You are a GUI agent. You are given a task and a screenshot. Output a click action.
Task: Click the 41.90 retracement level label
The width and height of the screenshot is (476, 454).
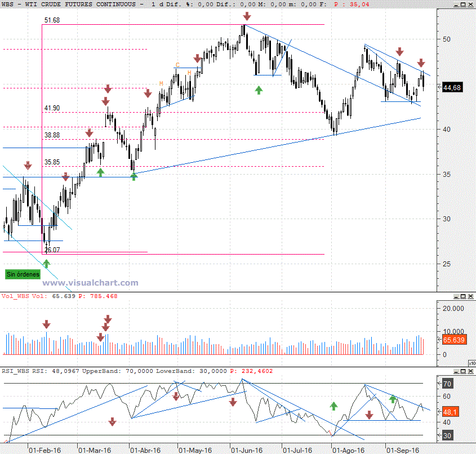(x=52, y=108)
